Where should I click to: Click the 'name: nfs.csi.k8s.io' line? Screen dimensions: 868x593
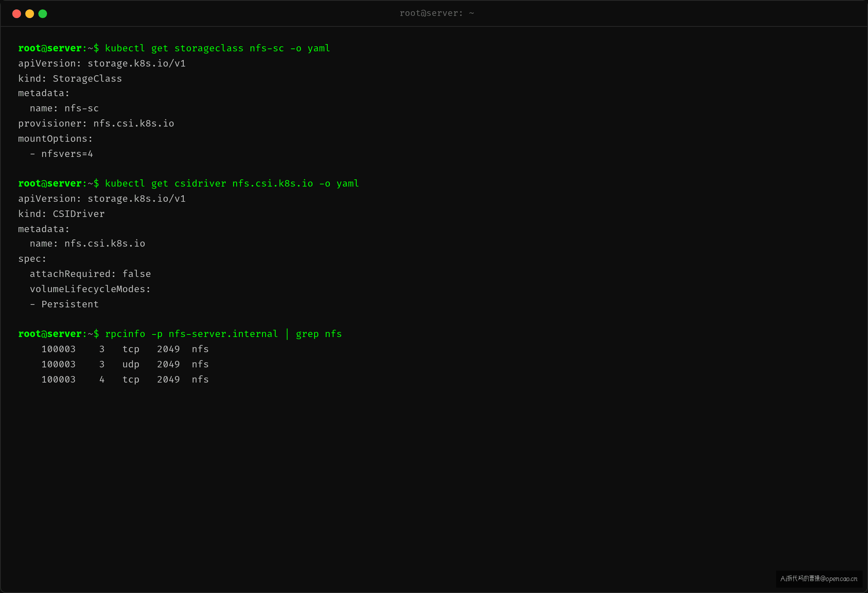(x=88, y=243)
